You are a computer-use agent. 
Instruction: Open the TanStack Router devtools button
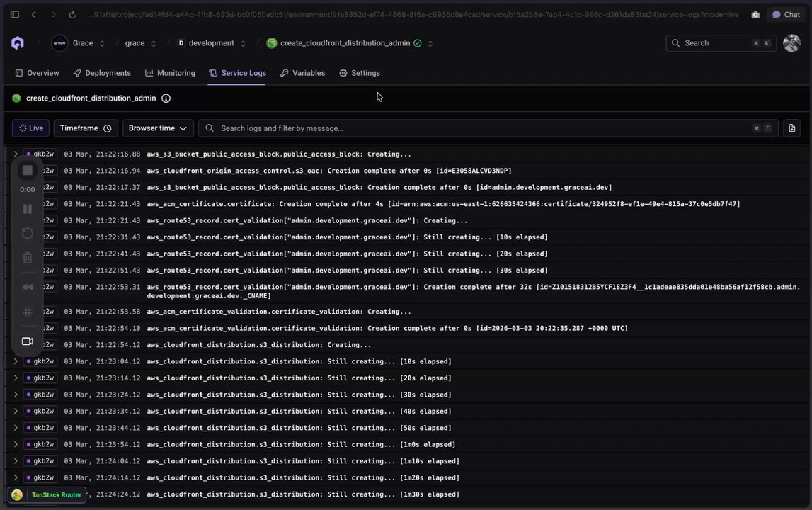[x=47, y=495]
